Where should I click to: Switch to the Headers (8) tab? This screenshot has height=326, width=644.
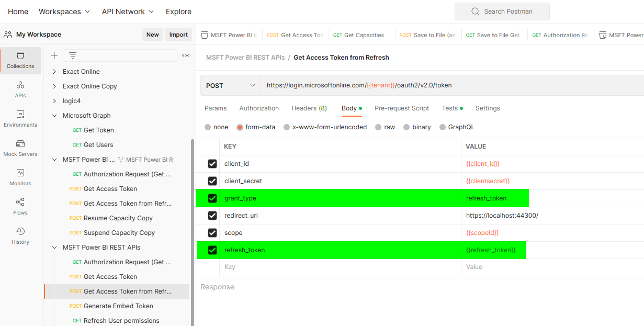(309, 108)
